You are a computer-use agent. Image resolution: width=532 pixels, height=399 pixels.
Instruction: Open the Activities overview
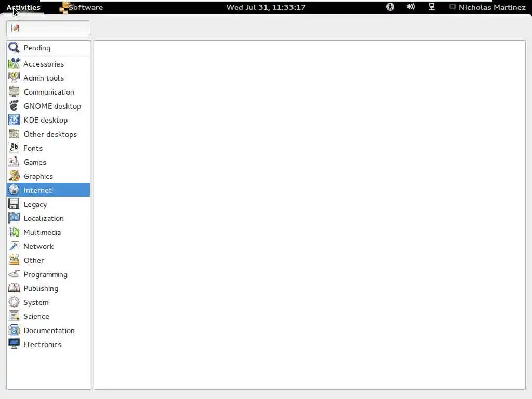23,7
